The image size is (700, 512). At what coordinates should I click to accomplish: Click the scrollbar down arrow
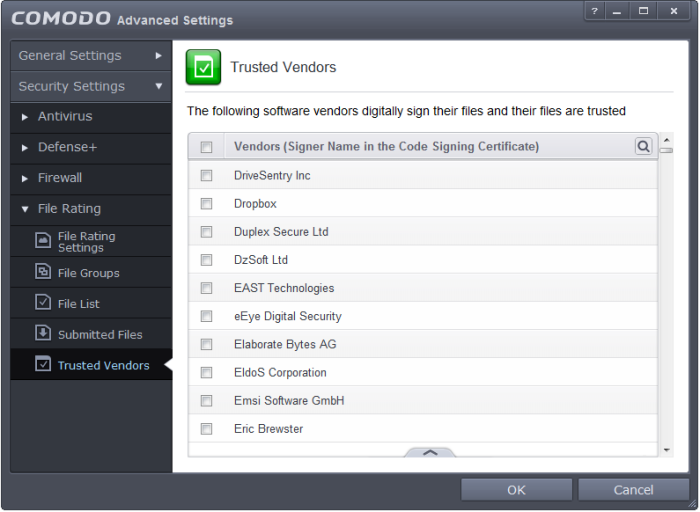(666, 450)
